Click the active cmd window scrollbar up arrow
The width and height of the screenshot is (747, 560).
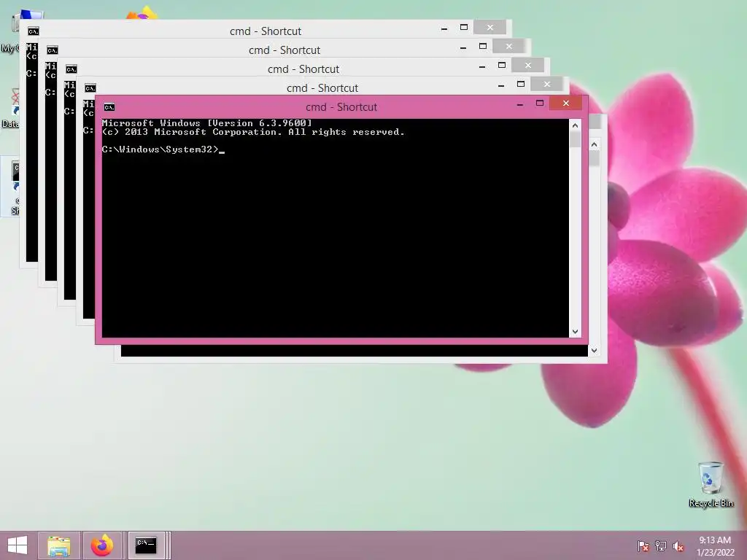[575, 125]
